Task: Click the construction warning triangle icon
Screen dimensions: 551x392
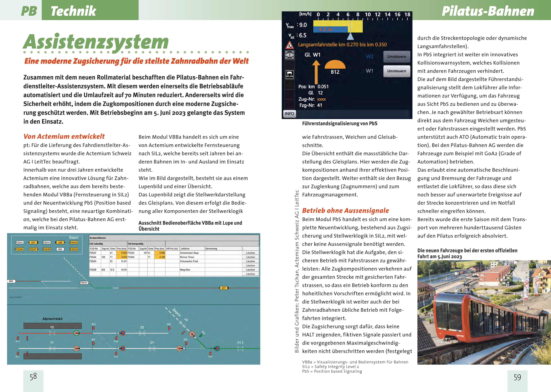Action: click(x=289, y=45)
